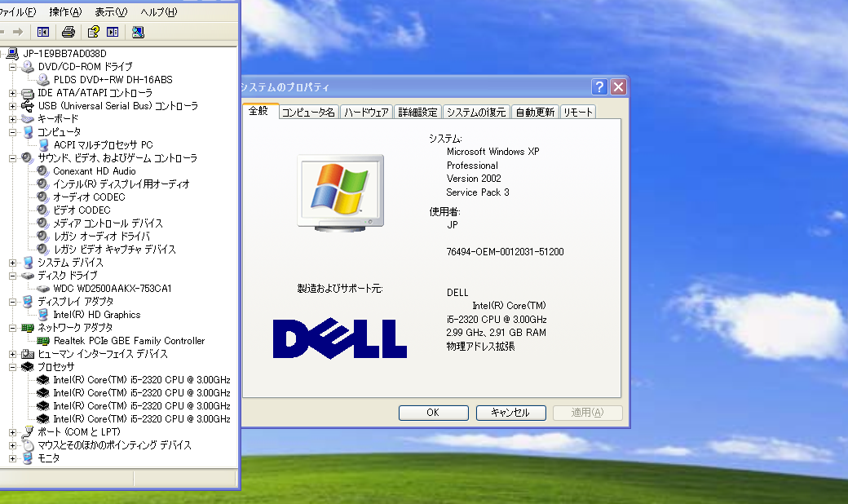Screen dimensions: 848x504
Task: Click the Dell logo image
Action: click(x=340, y=338)
